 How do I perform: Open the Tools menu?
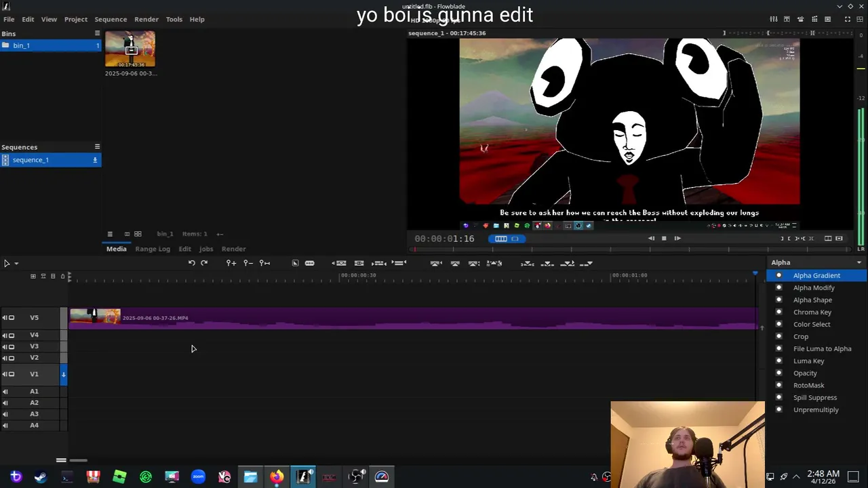coord(174,19)
